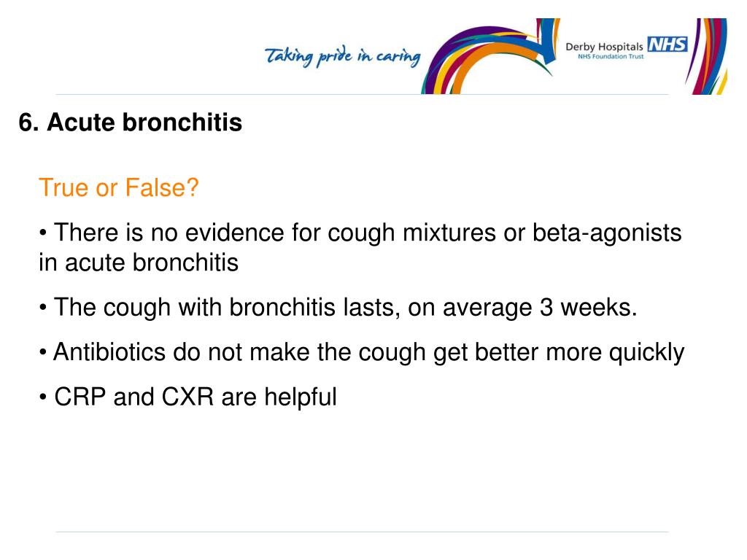The width and height of the screenshot is (747, 560).
Task: Click the words 'beta-agonists'
Action: [x=607, y=233]
